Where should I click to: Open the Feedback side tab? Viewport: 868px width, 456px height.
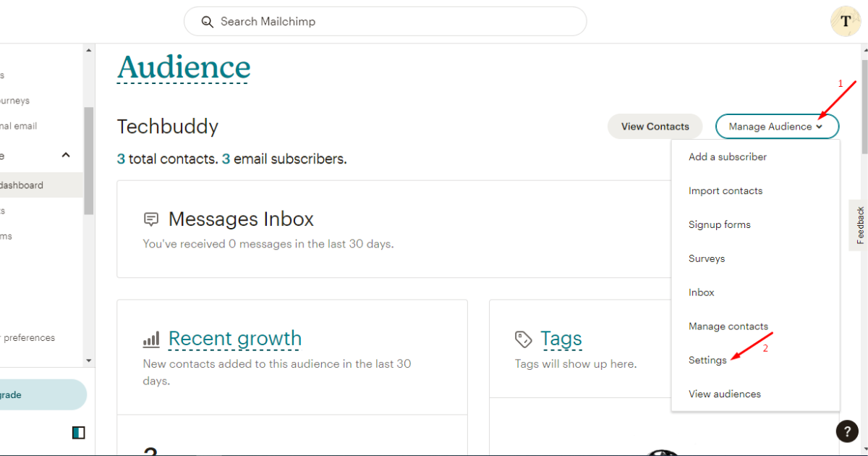tap(859, 225)
